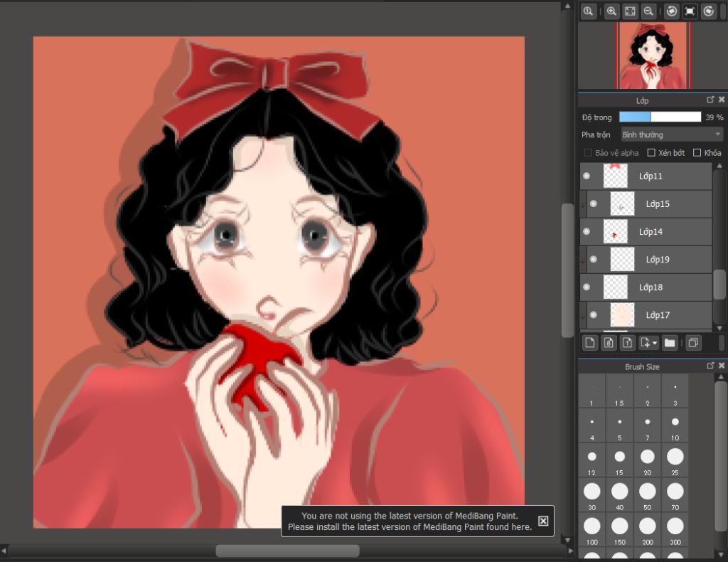The height and width of the screenshot is (562, 728).
Task: Pick brush size 100
Action: click(591, 531)
